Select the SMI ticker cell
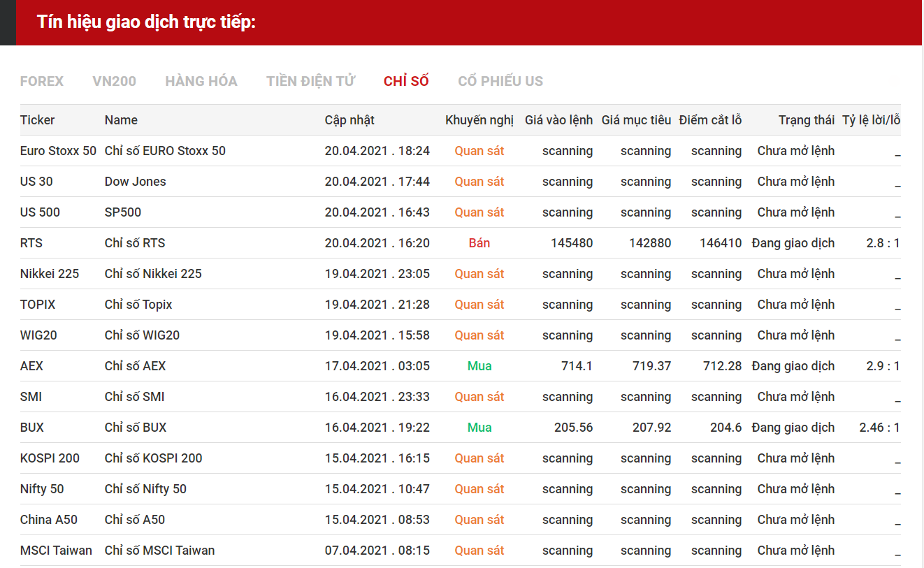Screen dimensions: 924x568 point(31,397)
